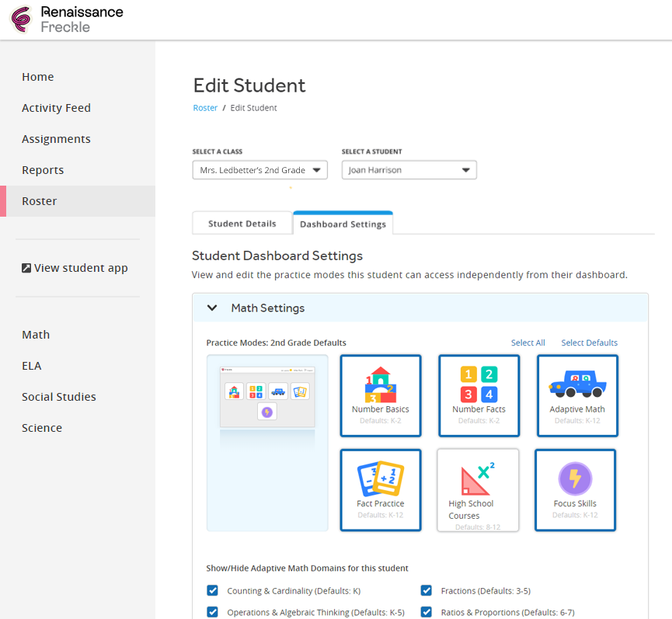This screenshot has width=672, height=619.
Task: Click the Roster breadcrumb link
Action: [x=205, y=108]
